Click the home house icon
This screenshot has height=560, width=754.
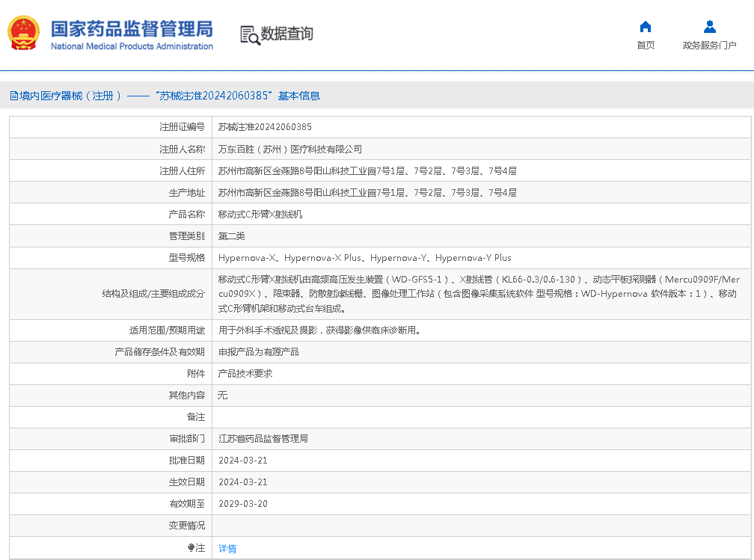[646, 27]
